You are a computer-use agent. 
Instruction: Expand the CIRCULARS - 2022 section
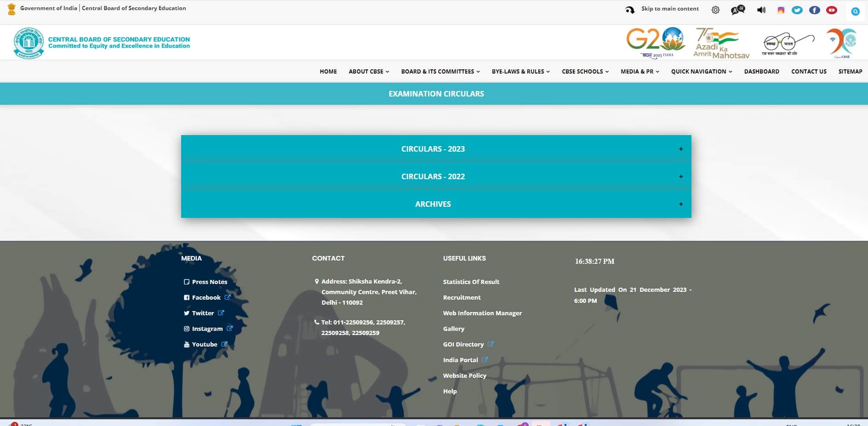click(x=433, y=176)
